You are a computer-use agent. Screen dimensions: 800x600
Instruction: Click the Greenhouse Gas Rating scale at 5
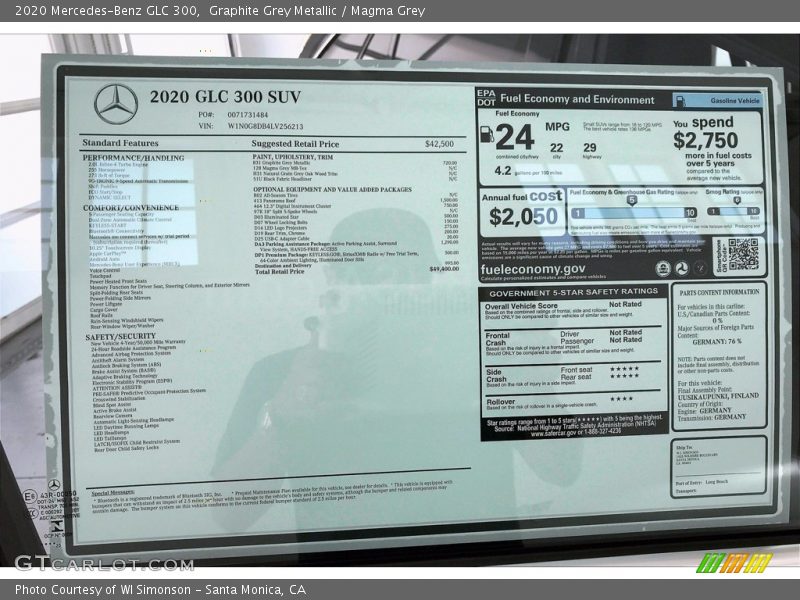click(632, 200)
